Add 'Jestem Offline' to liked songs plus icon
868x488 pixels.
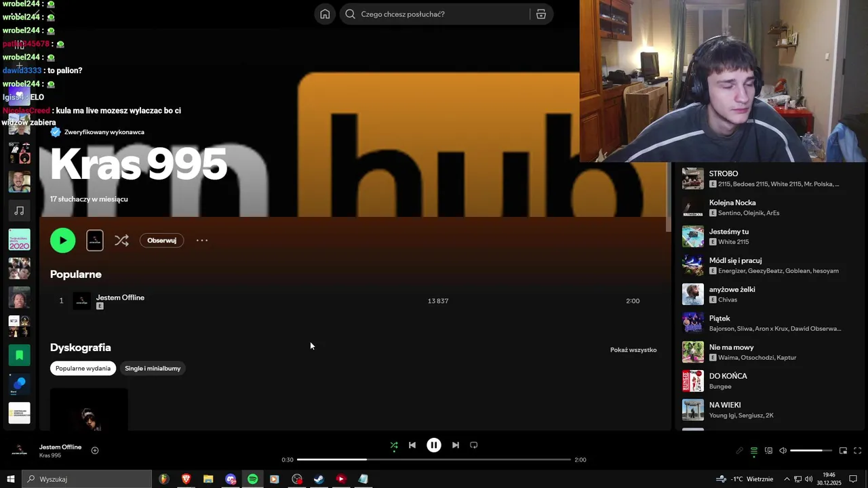pos(95,450)
